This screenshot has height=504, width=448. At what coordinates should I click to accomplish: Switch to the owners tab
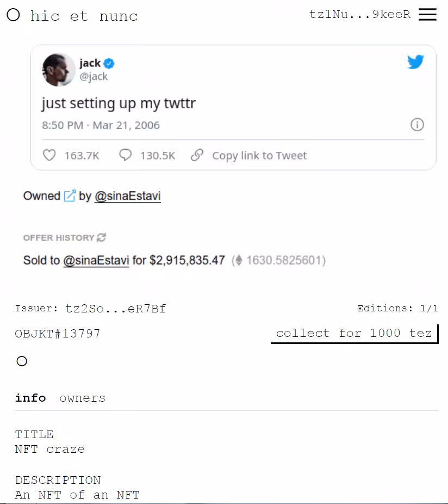click(x=83, y=398)
